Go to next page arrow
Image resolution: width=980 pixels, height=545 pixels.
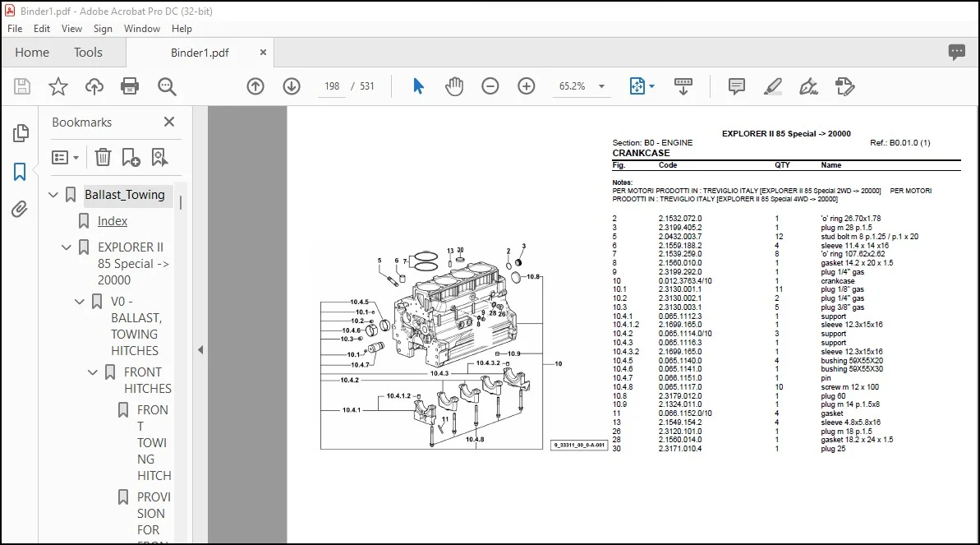[x=292, y=86]
